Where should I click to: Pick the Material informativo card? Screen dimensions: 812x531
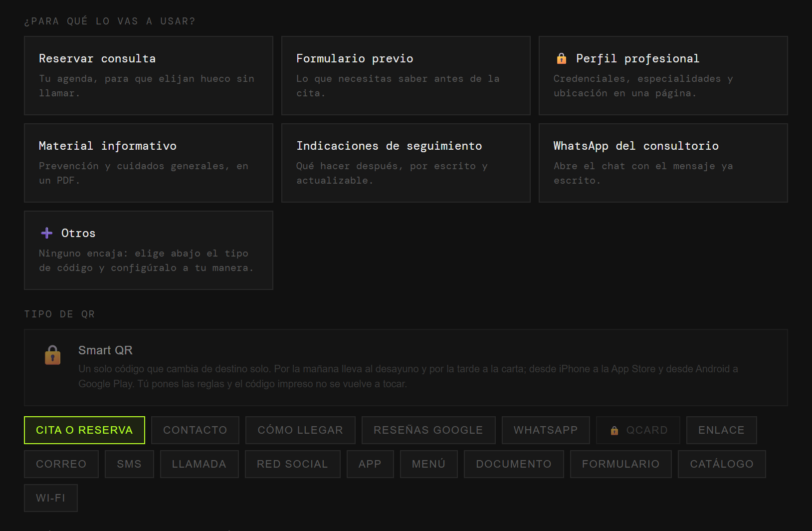coord(149,163)
